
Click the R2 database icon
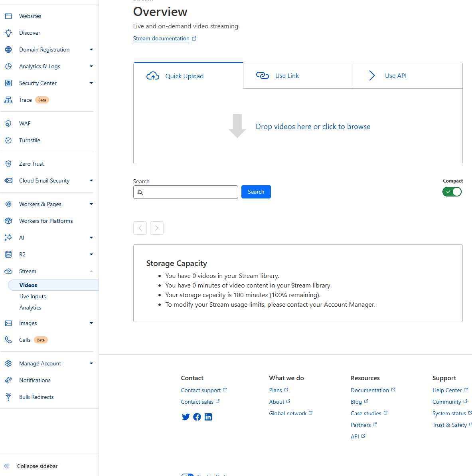point(8,254)
